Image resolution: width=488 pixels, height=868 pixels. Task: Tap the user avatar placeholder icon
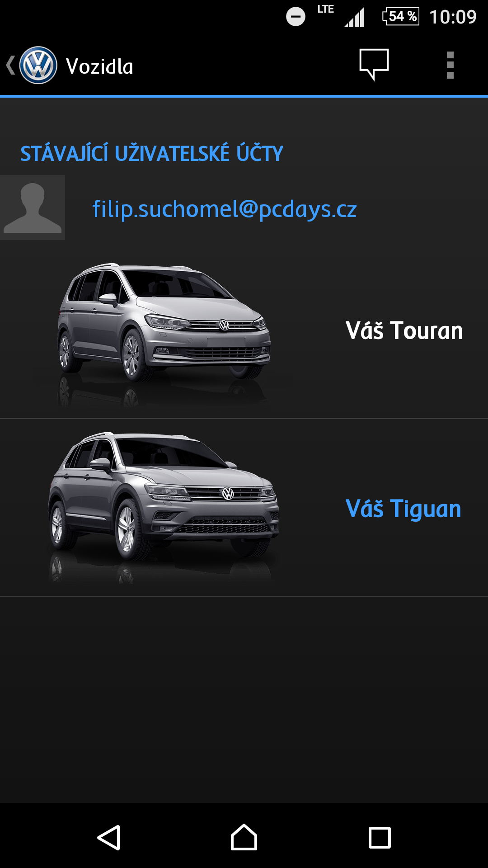(x=33, y=208)
